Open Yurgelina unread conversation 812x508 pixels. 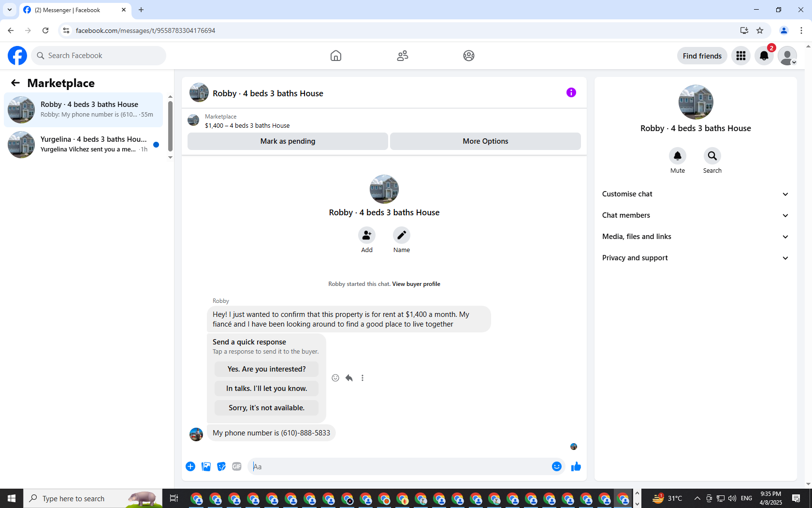coord(84,145)
